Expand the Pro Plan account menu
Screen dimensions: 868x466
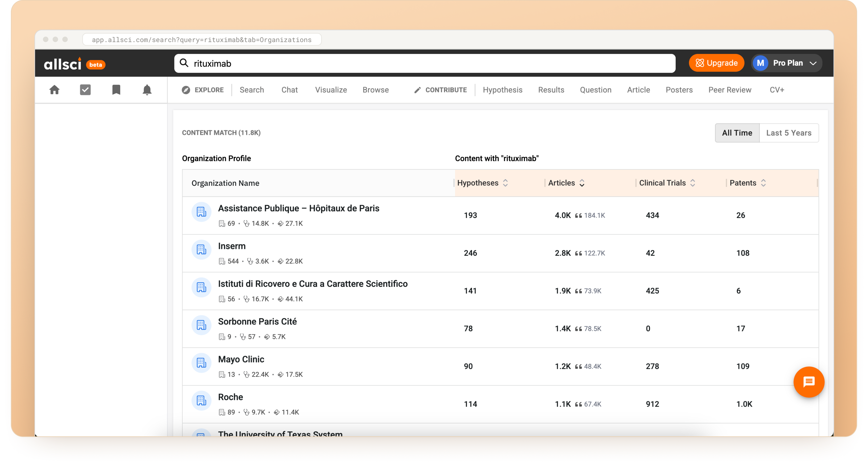pos(787,63)
